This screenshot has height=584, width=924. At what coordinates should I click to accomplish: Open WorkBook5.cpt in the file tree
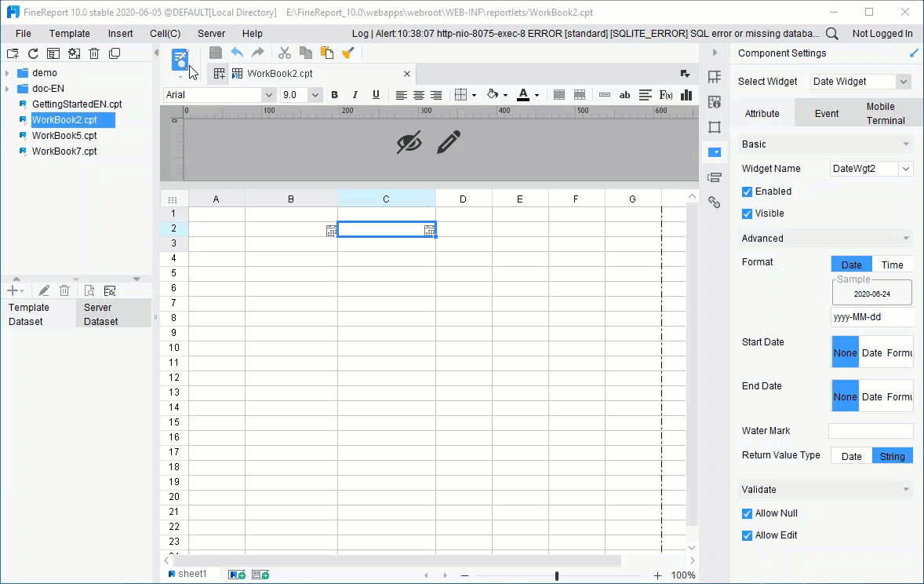[64, 136]
